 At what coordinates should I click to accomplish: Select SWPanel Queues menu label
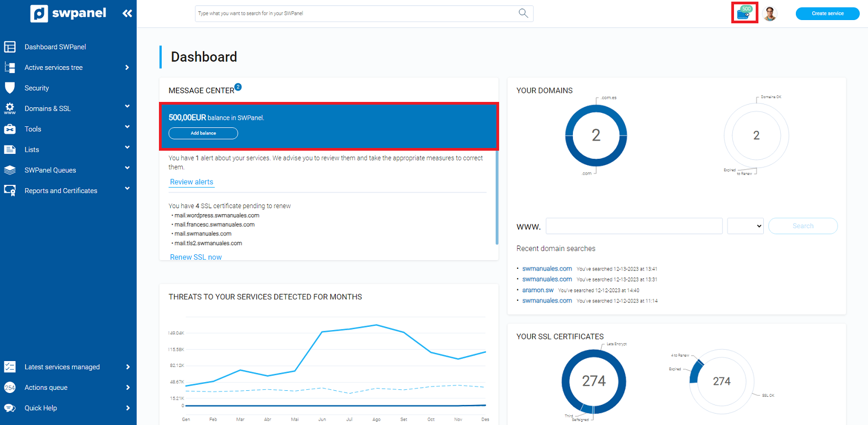[x=50, y=170]
